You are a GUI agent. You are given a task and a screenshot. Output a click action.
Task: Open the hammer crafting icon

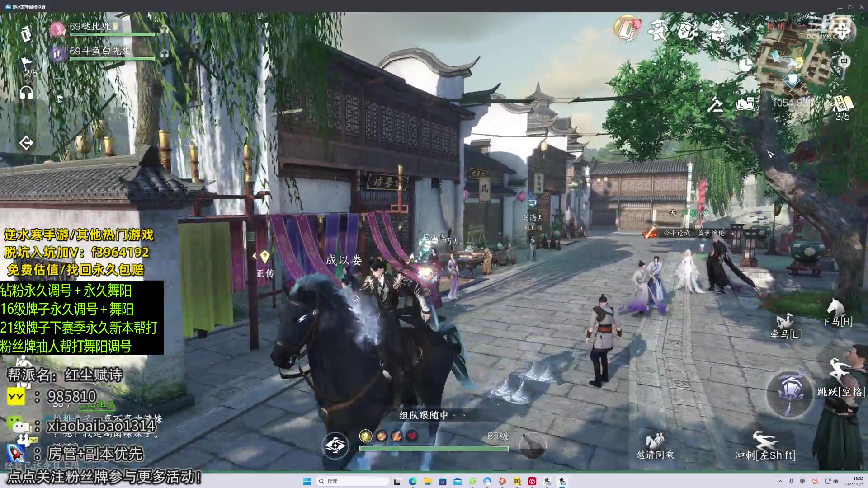coord(716,105)
